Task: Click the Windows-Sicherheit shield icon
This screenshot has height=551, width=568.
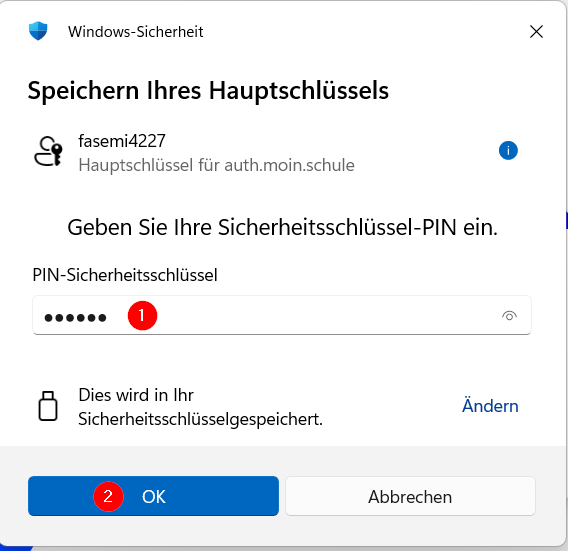Action: (x=38, y=31)
